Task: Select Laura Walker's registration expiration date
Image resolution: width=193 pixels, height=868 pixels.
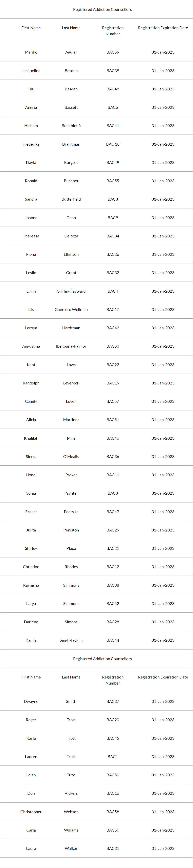Action: (x=163, y=848)
